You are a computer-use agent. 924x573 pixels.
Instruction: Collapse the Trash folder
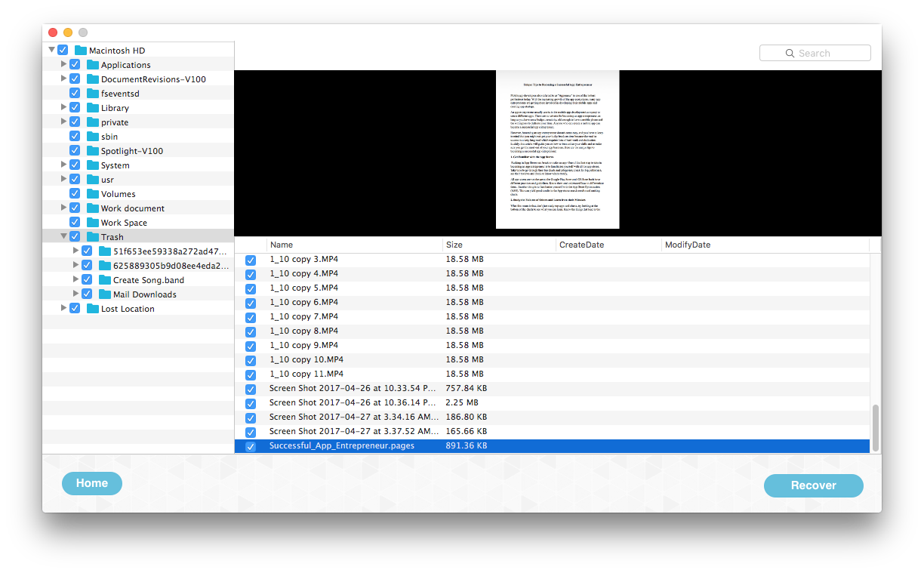(x=63, y=237)
